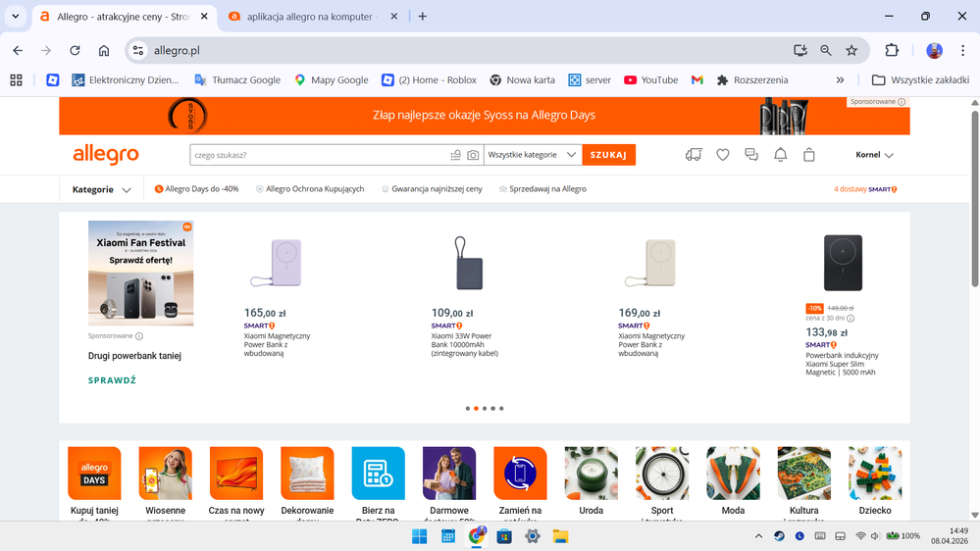The width and height of the screenshot is (980, 551).
Task: Click the allegro logo
Action: (106, 154)
